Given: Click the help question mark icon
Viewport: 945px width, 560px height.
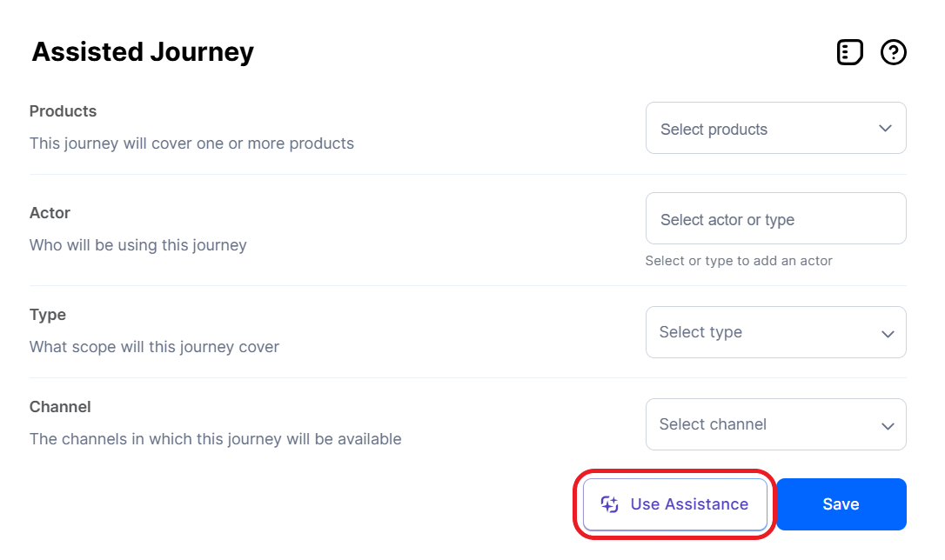Looking at the screenshot, I should [894, 53].
